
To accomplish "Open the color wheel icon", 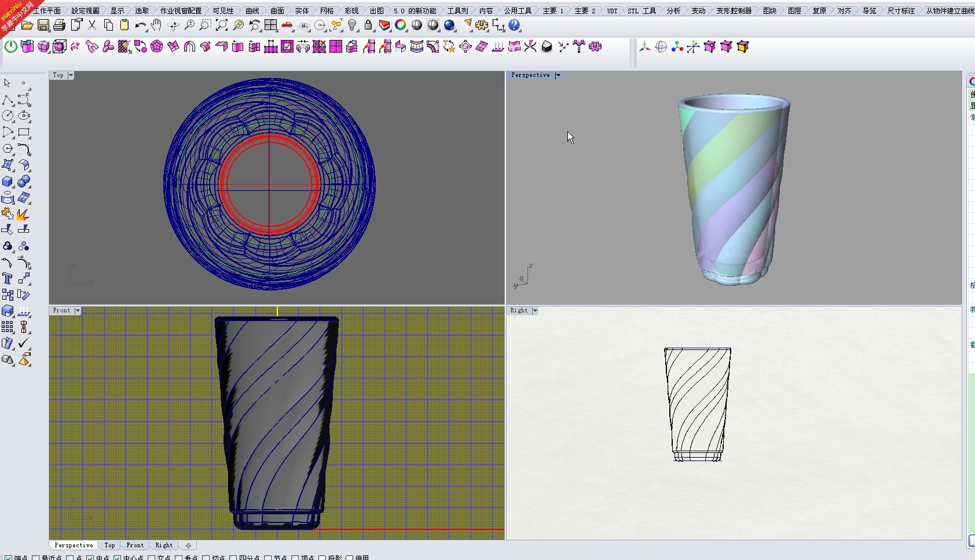I will tap(401, 25).
